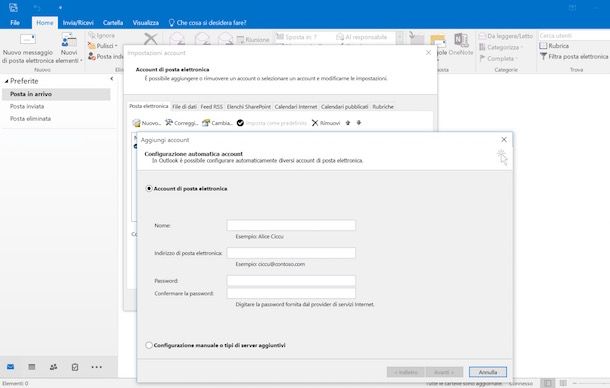The width and height of the screenshot is (610, 388).
Task: Select Rubriche tab
Action: (383, 107)
